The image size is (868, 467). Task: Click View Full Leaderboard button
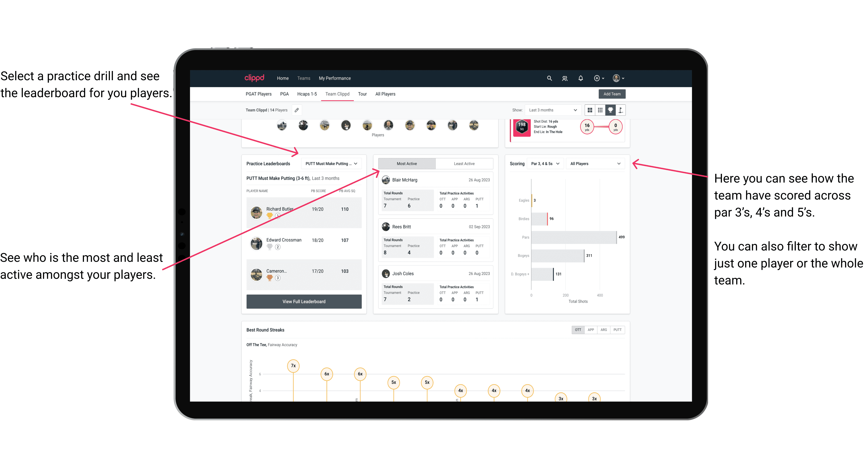tap(304, 302)
